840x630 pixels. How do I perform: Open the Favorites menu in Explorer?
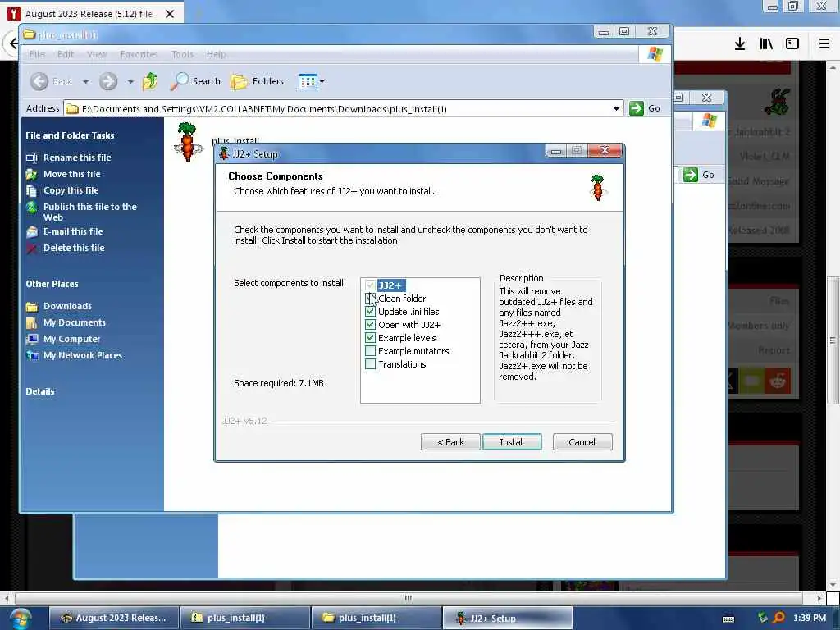[139, 54]
